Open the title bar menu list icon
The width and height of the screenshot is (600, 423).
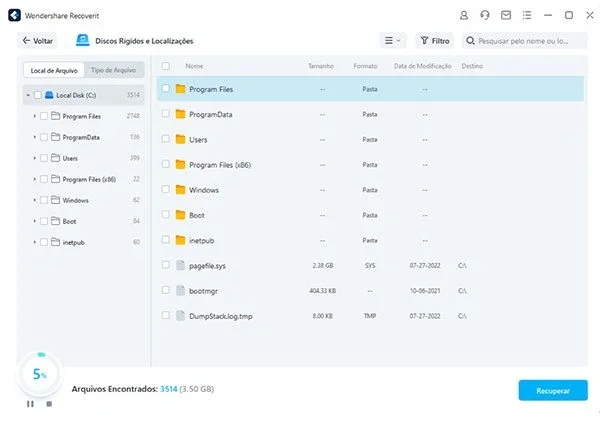(527, 15)
